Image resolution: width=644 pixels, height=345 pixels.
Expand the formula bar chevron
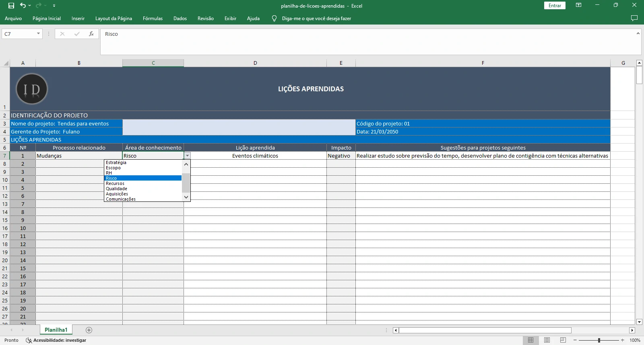click(x=638, y=33)
